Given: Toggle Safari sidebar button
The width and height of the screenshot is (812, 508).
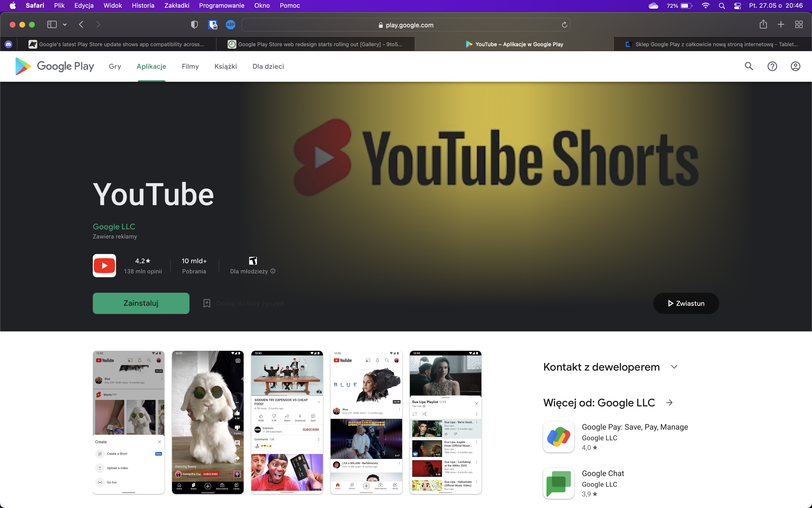Looking at the screenshot, I should pyautogui.click(x=52, y=24).
